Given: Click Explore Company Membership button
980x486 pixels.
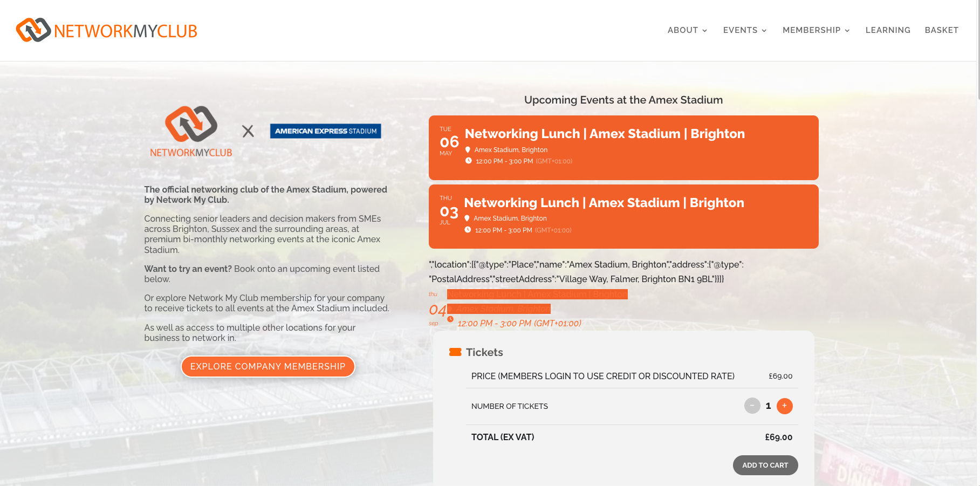Looking at the screenshot, I should [268, 367].
